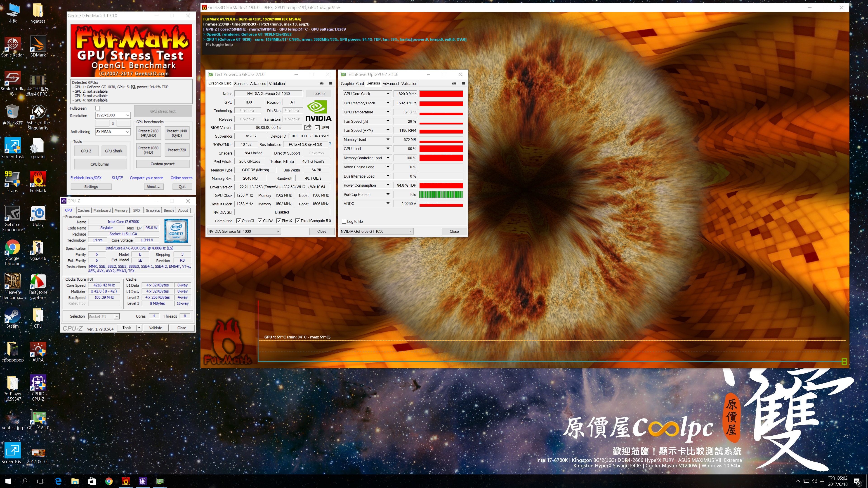Open the Screen Task desktop icon

(x=12, y=148)
